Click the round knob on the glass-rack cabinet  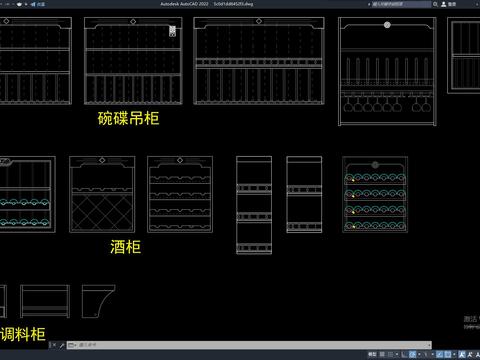point(387,25)
